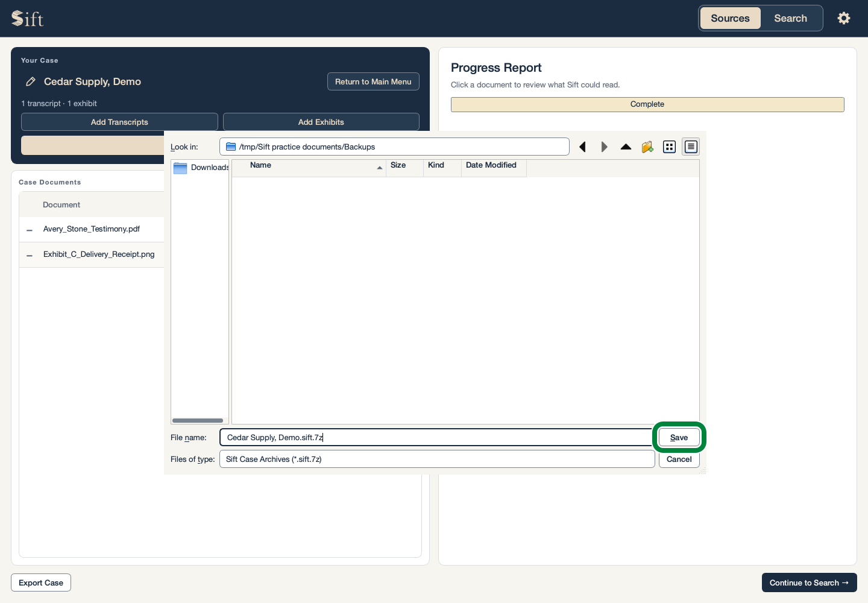Cancel the save dialog
This screenshot has height=603, width=868.
click(679, 459)
